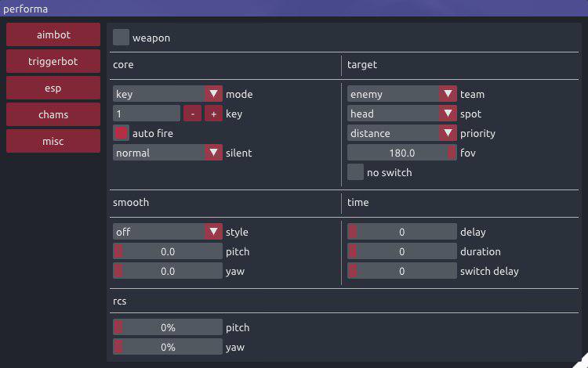The image size is (588, 368).
Task: Click the rcs pitch percentage slider
Action: (168, 327)
